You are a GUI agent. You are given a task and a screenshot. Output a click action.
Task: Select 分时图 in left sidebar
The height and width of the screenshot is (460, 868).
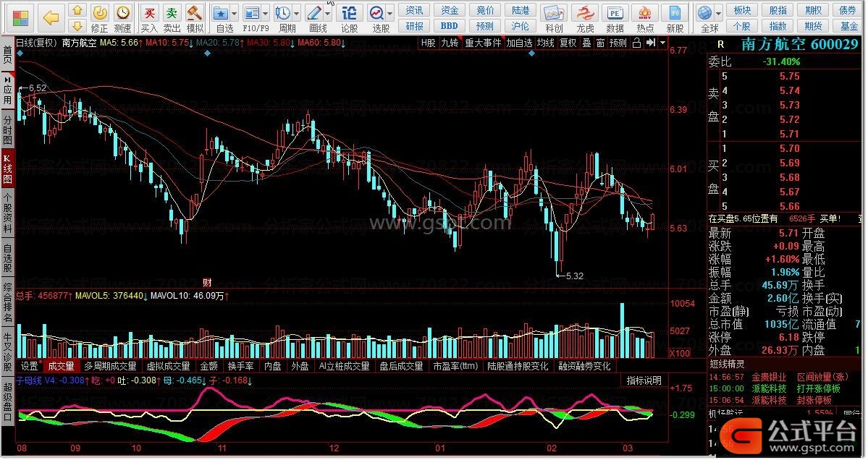(7, 130)
